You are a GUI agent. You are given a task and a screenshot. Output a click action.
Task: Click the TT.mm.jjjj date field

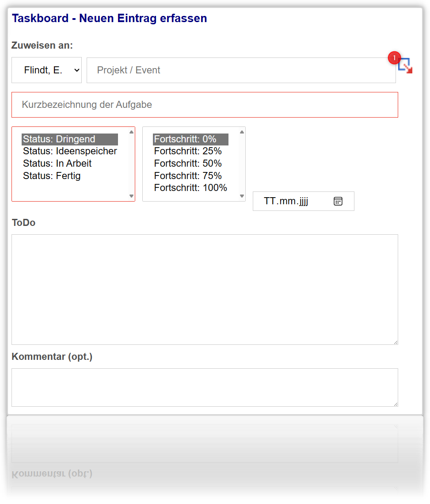tap(303, 201)
